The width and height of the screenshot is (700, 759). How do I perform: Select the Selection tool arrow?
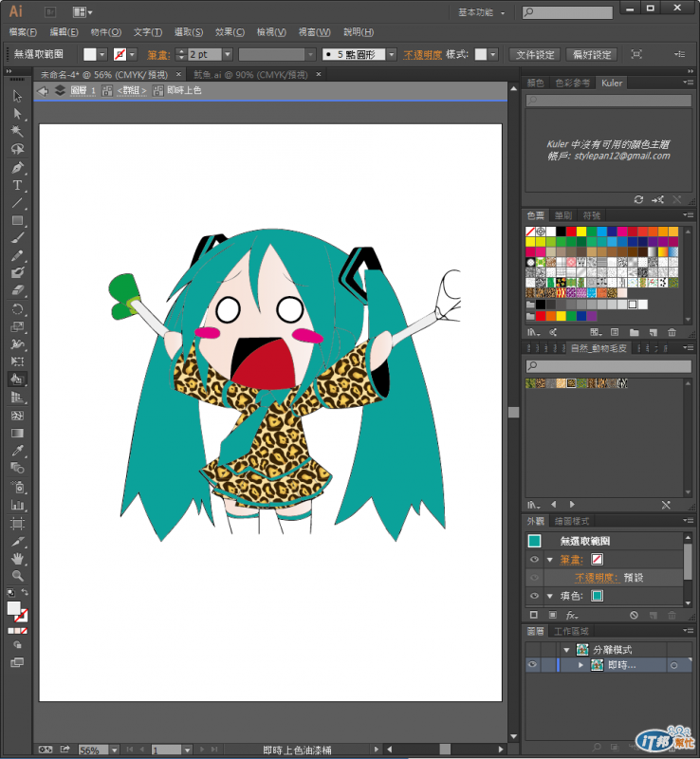tap(17, 96)
